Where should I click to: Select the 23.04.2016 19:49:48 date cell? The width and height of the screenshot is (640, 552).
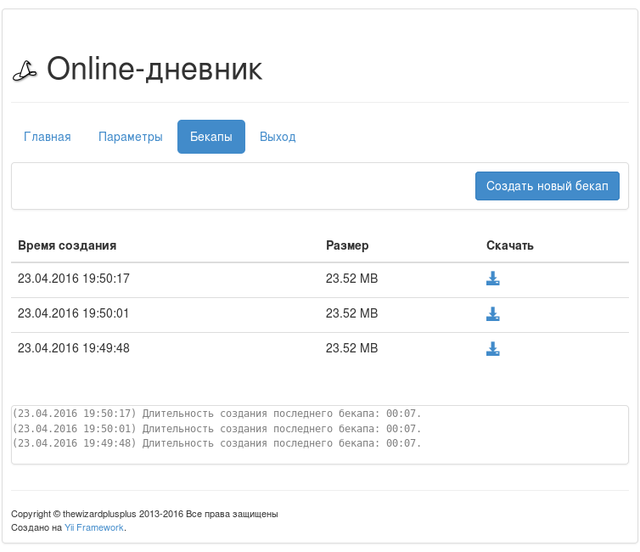[73, 348]
